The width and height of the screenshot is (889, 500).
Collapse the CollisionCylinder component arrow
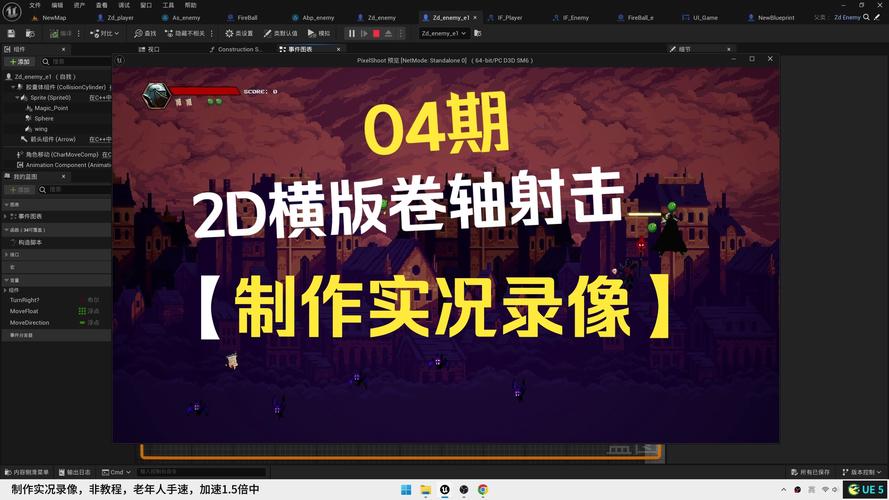(13, 87)
